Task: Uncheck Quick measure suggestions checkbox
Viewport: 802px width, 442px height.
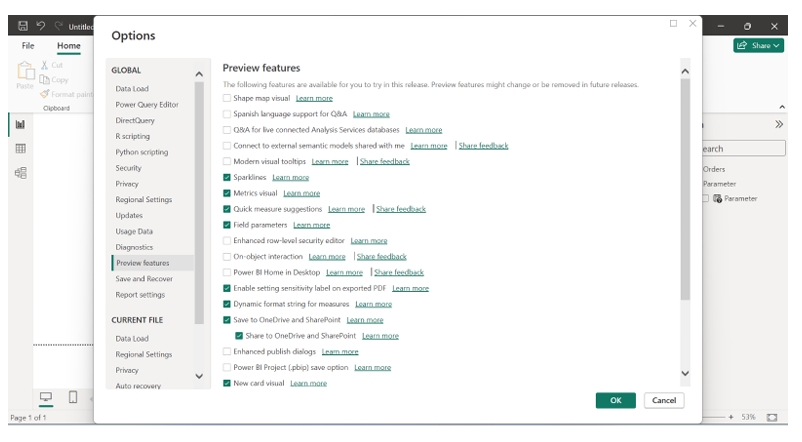Action: 227,209
